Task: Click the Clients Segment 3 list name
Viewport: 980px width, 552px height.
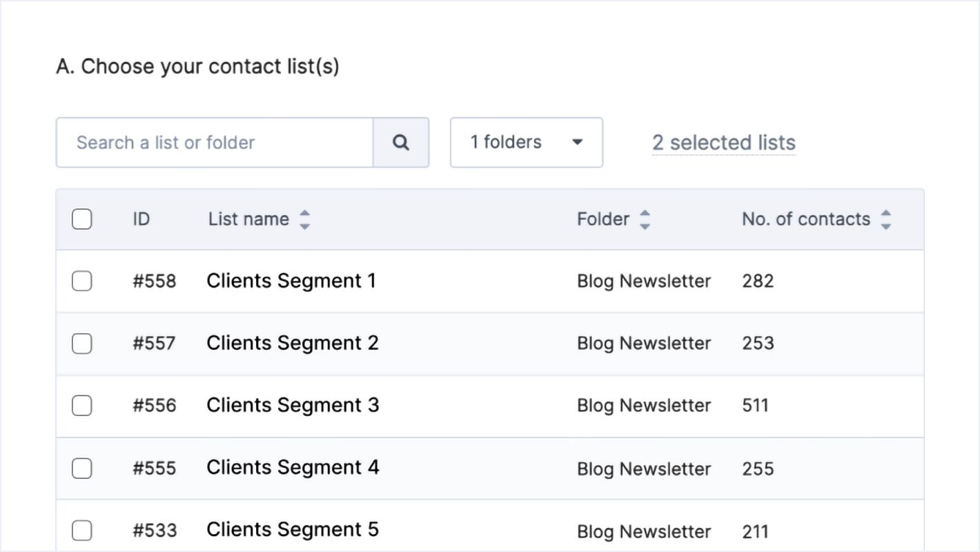Action: point(293,406)
